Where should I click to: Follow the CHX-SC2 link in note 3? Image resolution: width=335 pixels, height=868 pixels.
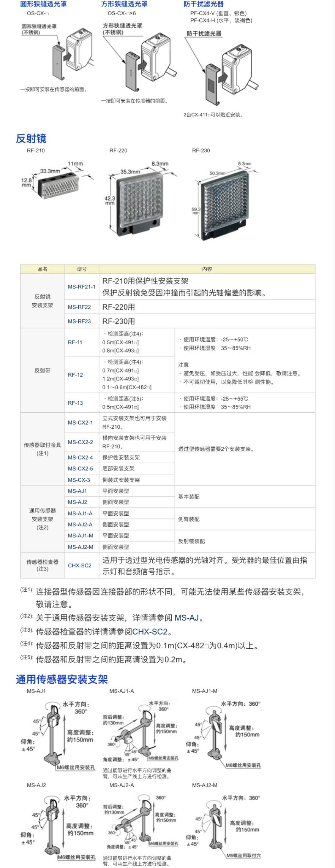pos(150,632)
